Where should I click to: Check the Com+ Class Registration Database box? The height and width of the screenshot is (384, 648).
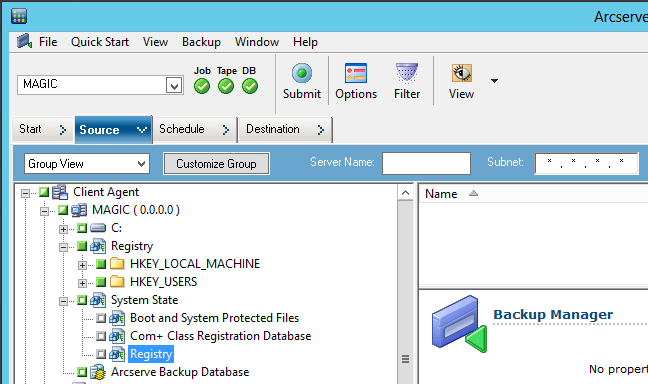[x=101, y=336]
